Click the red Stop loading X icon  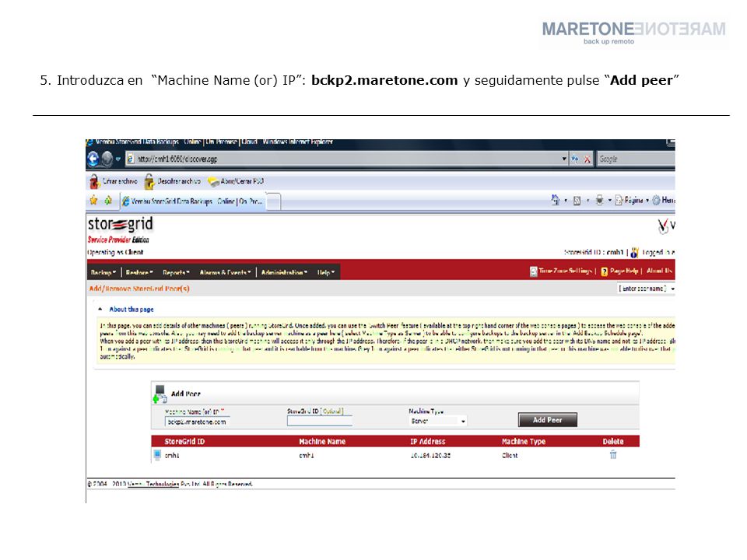587,159
